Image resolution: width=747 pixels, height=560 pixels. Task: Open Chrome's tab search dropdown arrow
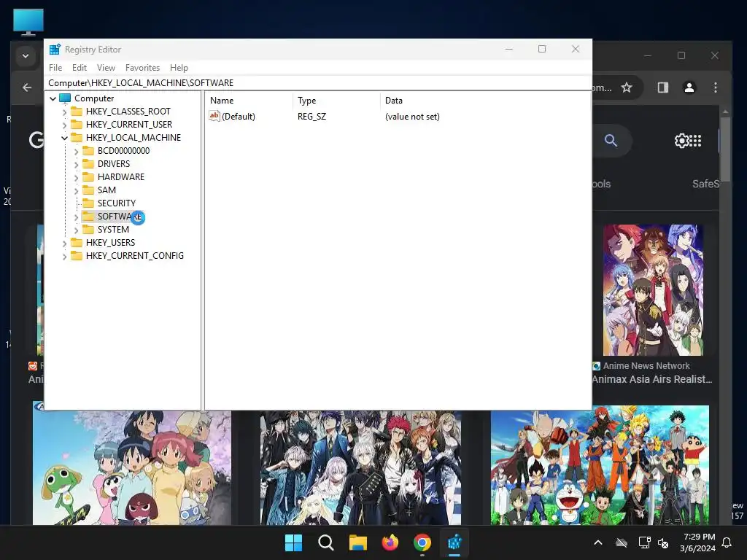[26, 56]
